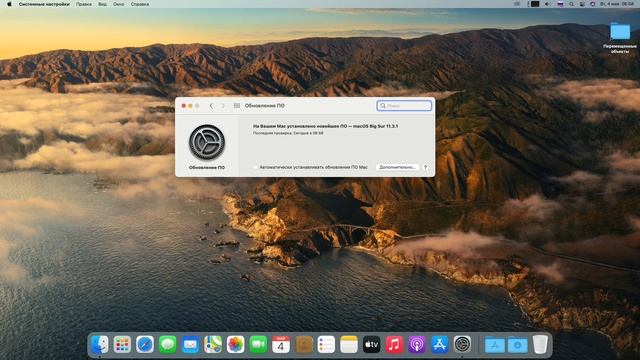This screenshot has height=360, width=640.
Task: Click the 'macOS Big Sur 11.3.1' status text
Action: [x=376, y=126]
